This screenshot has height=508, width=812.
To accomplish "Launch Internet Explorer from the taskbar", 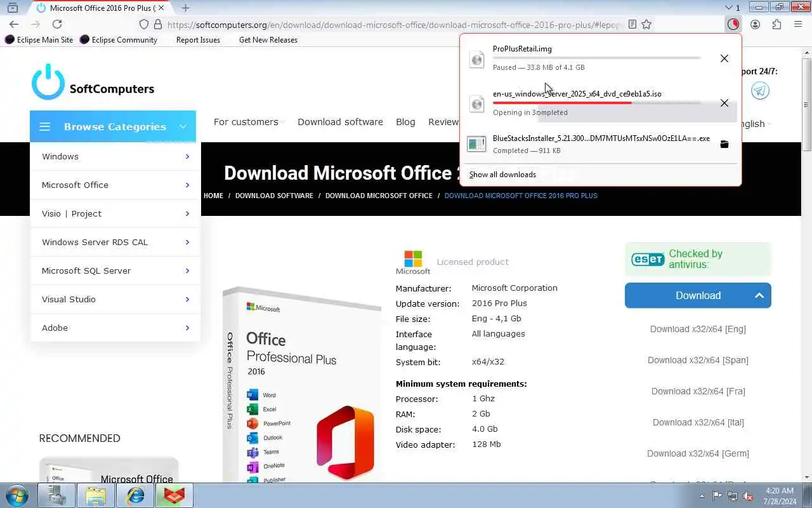I will 135,495.
